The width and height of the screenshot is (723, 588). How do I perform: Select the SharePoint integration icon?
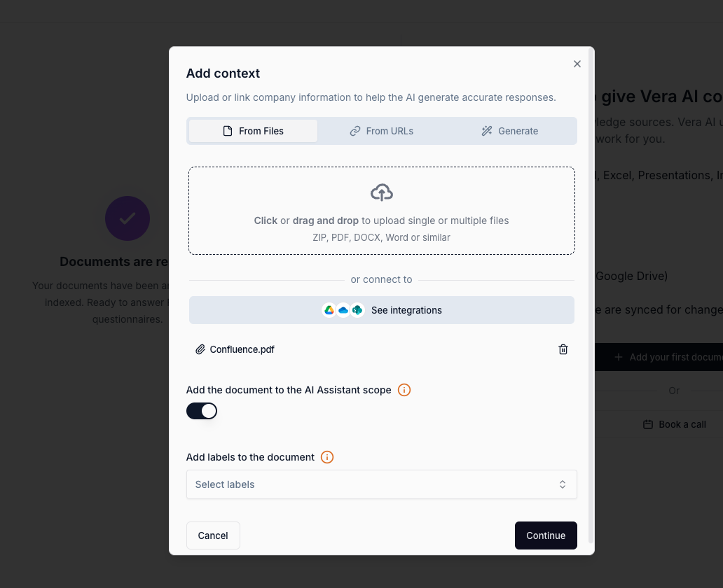(357, 310)
